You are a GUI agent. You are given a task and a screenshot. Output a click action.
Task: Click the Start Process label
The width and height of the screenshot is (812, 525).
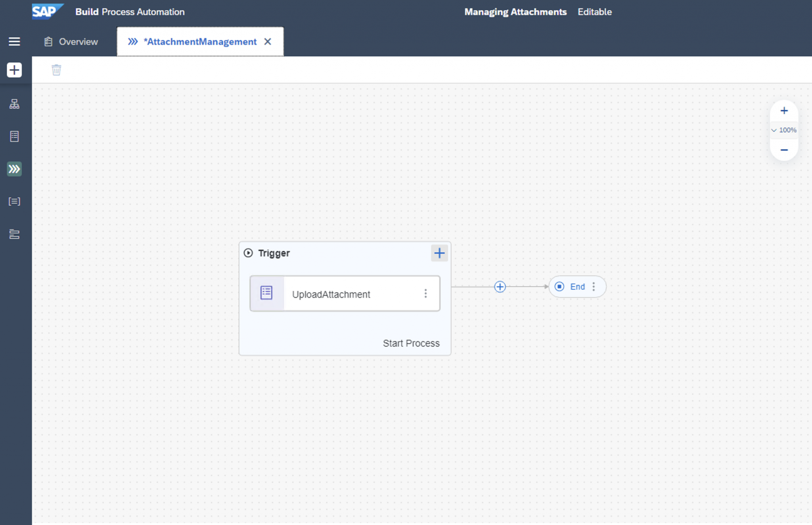point(411,343)
